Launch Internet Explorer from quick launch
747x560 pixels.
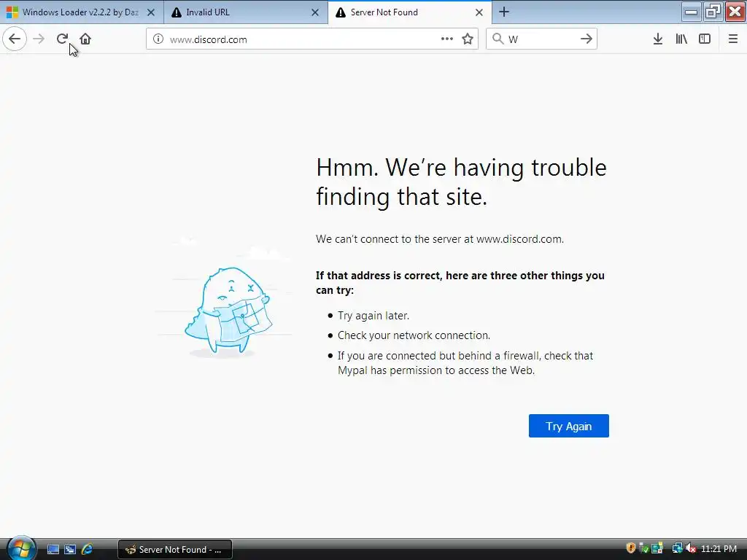tap(88, 550)
